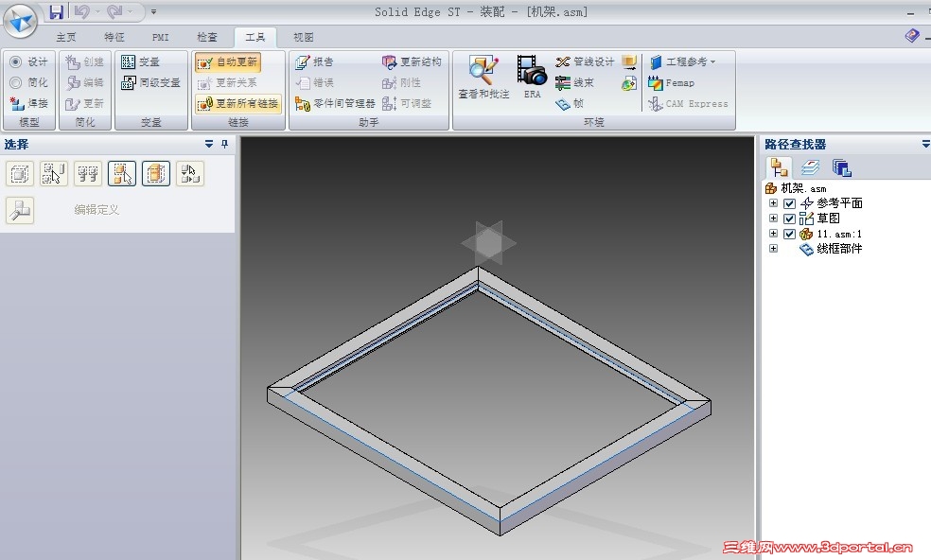Open the 错误 assistant tool
This screenshot has width=931, height=560.
coord(315,82)
